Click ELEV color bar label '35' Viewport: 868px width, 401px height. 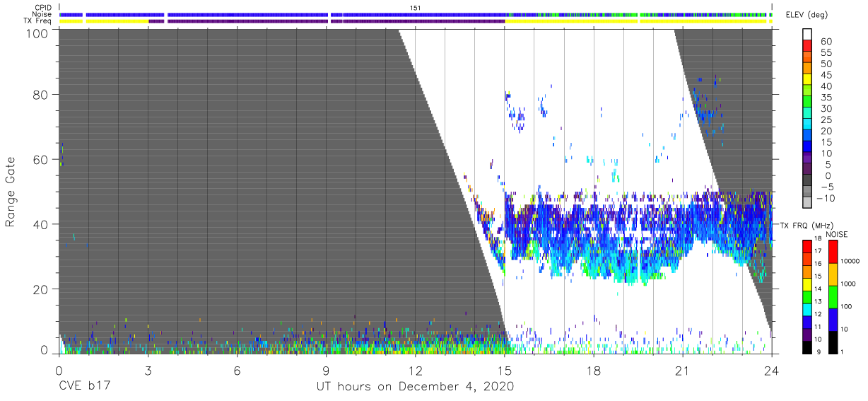[826, 98]
